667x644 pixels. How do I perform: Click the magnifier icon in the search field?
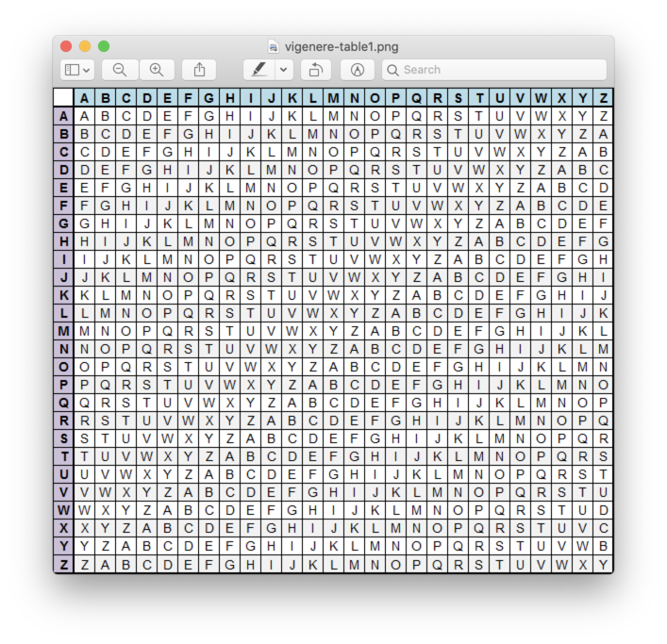point(392,70)
